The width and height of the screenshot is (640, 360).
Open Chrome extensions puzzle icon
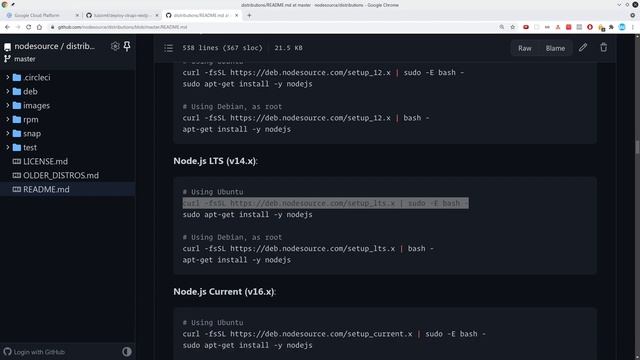(x=611, y=27)
